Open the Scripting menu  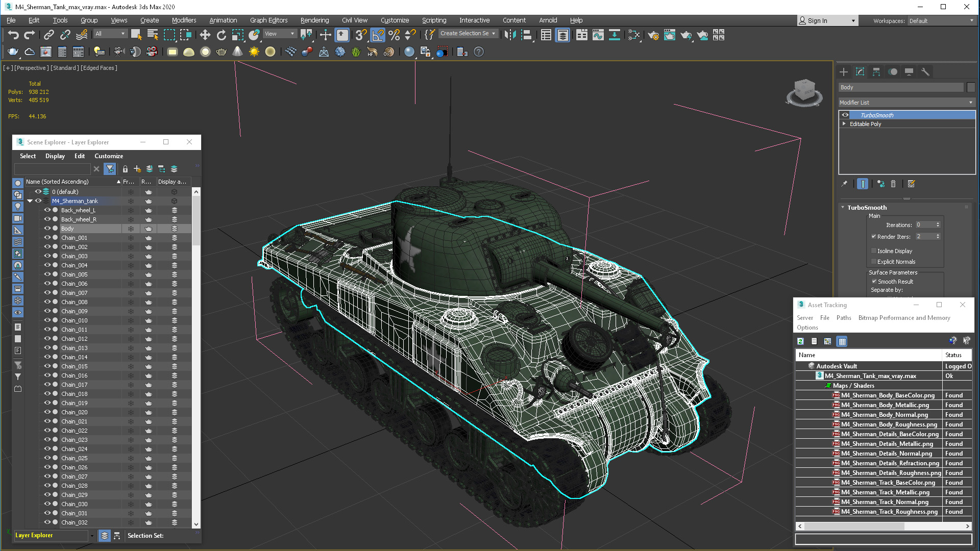434,20
